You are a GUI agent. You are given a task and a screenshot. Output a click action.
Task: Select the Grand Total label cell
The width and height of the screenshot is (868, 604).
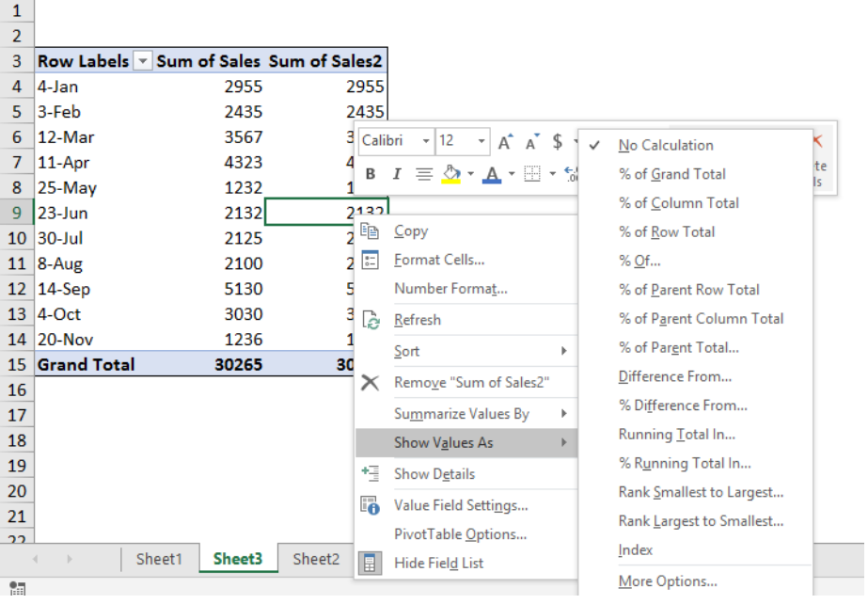pyautogui.click(x=94, y=365)
